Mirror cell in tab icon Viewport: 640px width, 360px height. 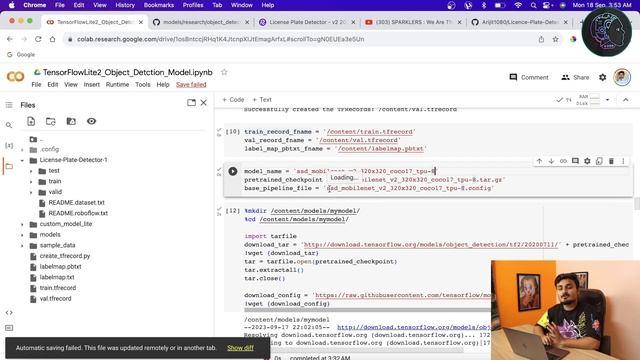599,161
